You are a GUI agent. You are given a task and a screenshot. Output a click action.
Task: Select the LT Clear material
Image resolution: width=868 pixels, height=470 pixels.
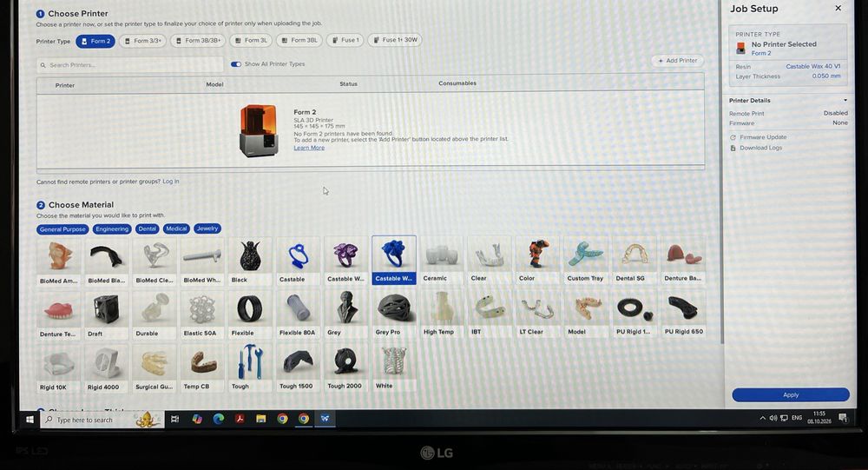537,314
